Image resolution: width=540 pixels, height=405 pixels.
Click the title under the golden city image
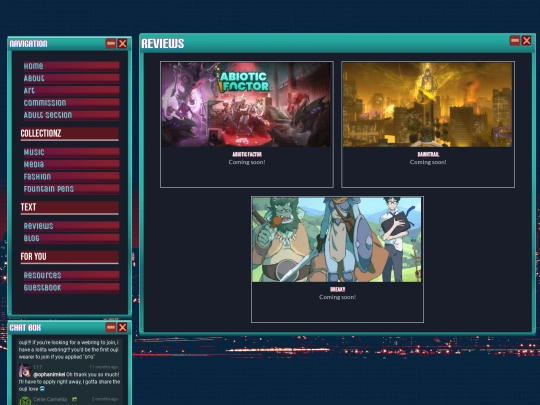(x=428, y=154)
